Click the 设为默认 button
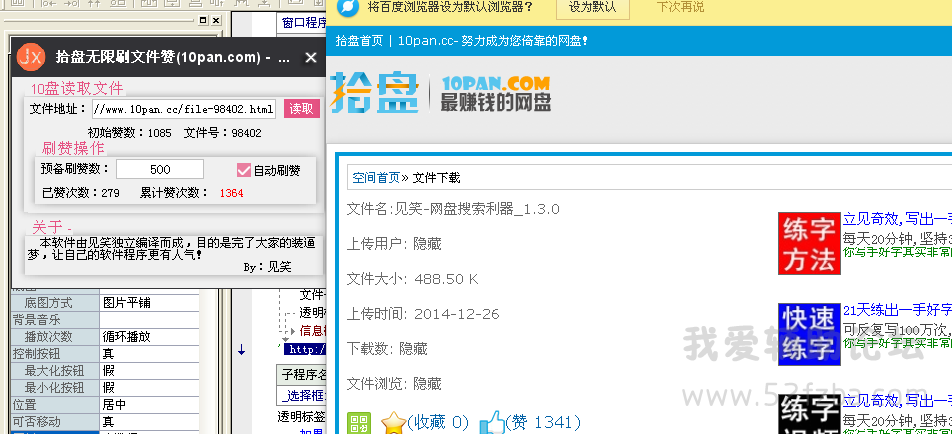The height and width of the screenshot is (434, 952). [x=592, y=7]
